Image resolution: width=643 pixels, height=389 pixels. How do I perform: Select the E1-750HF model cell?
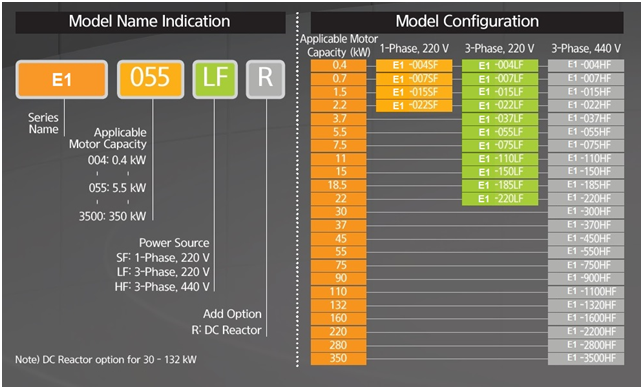click(586, 265)
